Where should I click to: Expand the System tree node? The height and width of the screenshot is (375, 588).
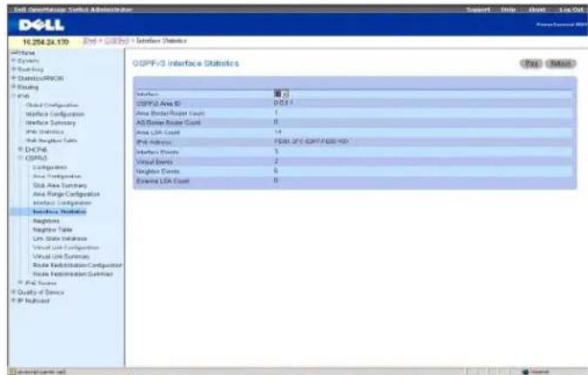click(14, 60)
